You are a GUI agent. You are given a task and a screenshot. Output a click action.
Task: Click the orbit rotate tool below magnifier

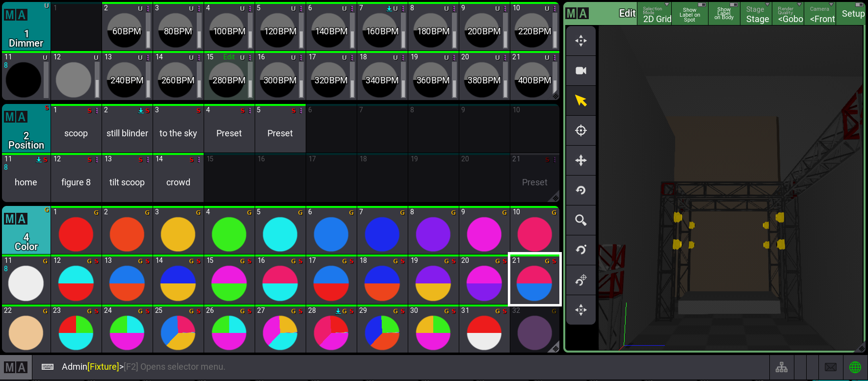(581, 250)
